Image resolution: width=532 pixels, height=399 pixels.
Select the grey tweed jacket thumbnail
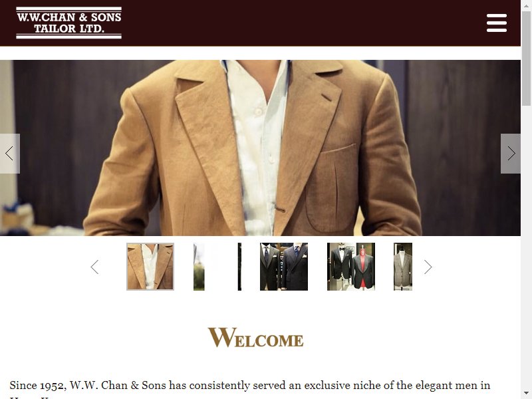[403, 267]
